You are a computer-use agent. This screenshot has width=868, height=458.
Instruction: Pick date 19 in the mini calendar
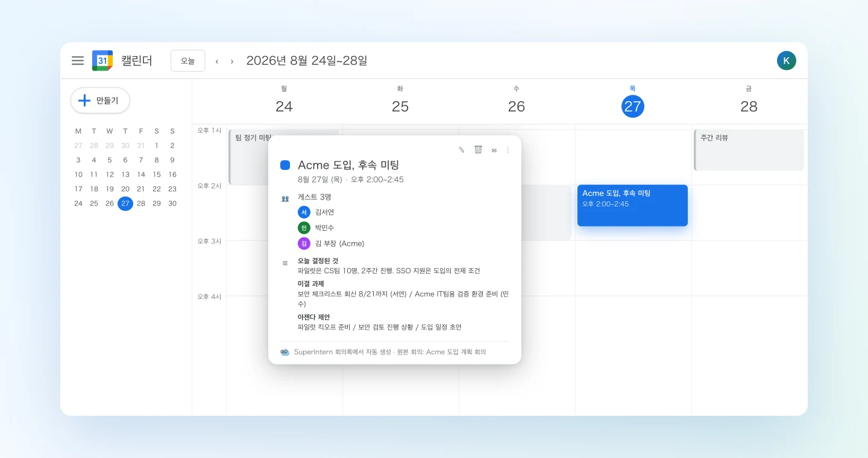[110, 189]
